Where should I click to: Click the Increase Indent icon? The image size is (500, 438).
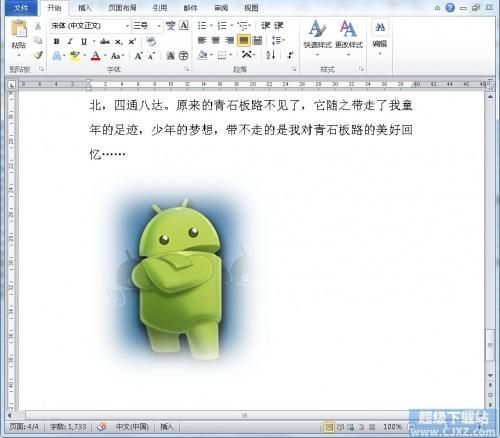279,26
